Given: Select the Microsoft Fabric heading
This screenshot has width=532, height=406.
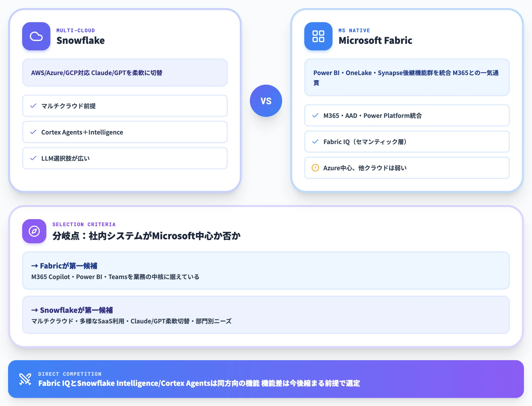Looking at the screenshot, I should tap(375, 40).
